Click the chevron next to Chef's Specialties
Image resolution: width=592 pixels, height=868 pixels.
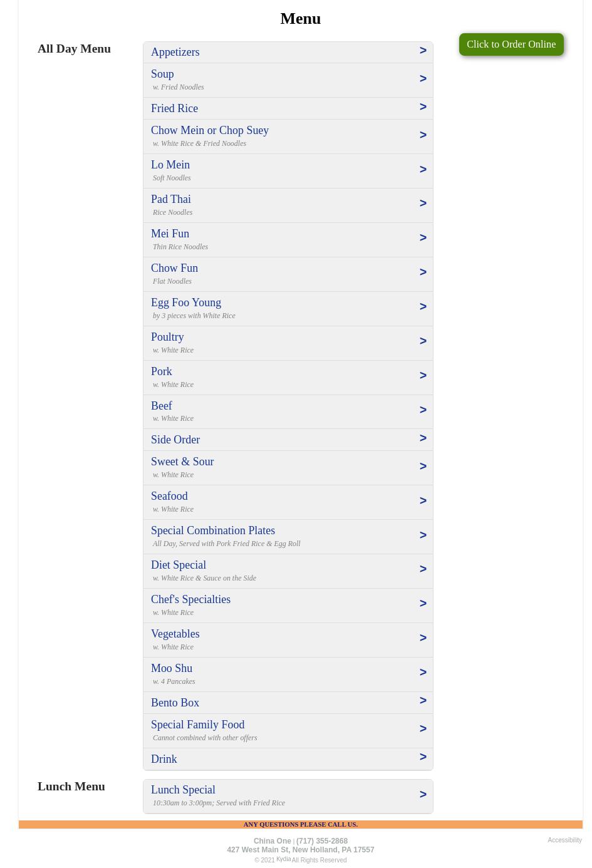423,604
